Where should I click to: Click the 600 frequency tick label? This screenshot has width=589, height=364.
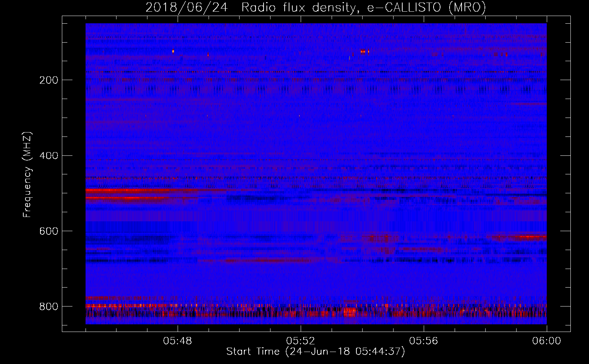click(49, 231)
